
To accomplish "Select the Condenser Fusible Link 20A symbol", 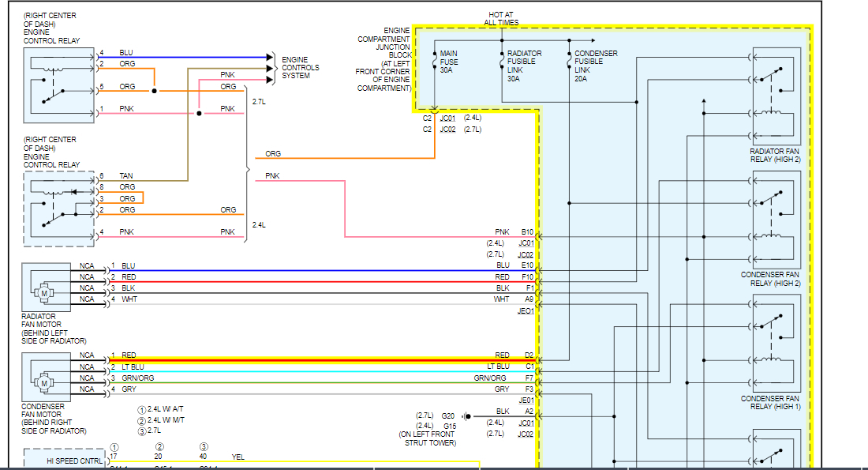I will pos(568,62).
